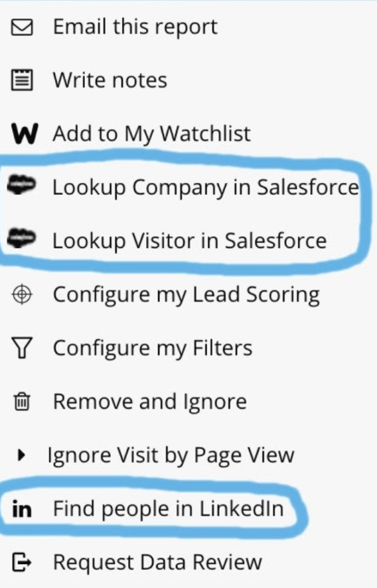Open Lookup Company in Salesforce
The width and height of the screenshot is (377, 588).
(x=206, y=187)
